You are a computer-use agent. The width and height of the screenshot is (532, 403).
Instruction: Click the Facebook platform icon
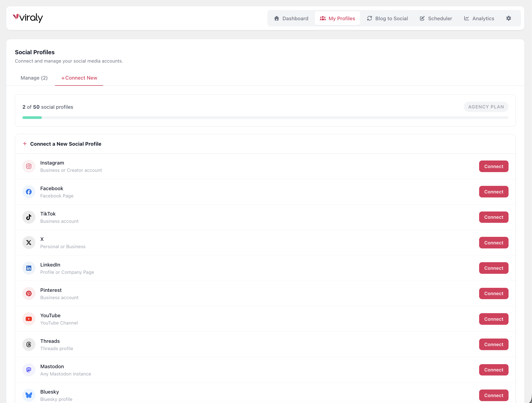[x=29, y=192]
